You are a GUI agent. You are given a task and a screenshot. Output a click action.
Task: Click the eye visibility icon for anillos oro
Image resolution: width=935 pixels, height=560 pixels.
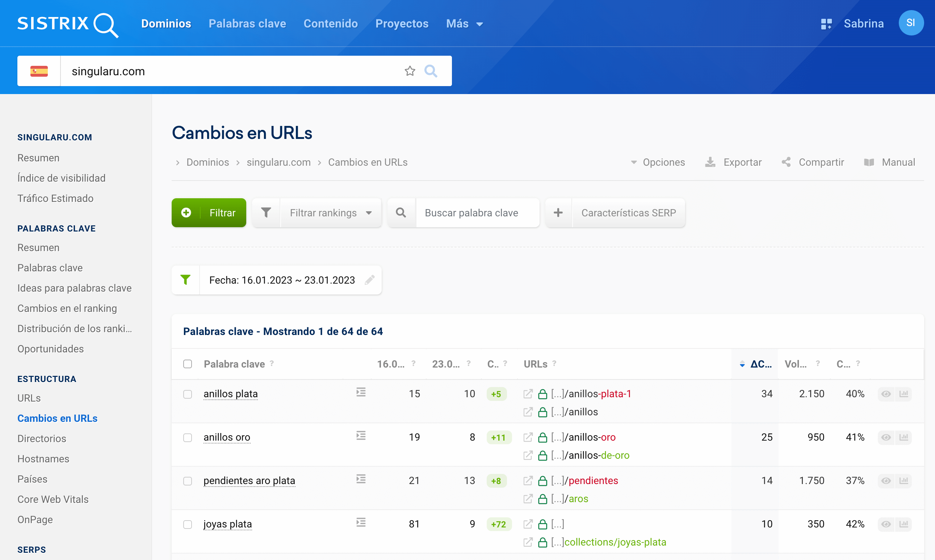(886, 437)
